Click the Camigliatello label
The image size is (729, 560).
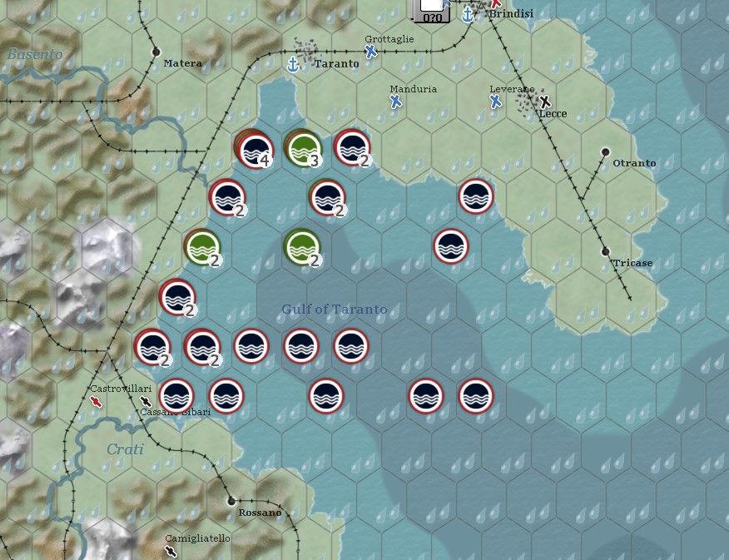pos(197,538)
